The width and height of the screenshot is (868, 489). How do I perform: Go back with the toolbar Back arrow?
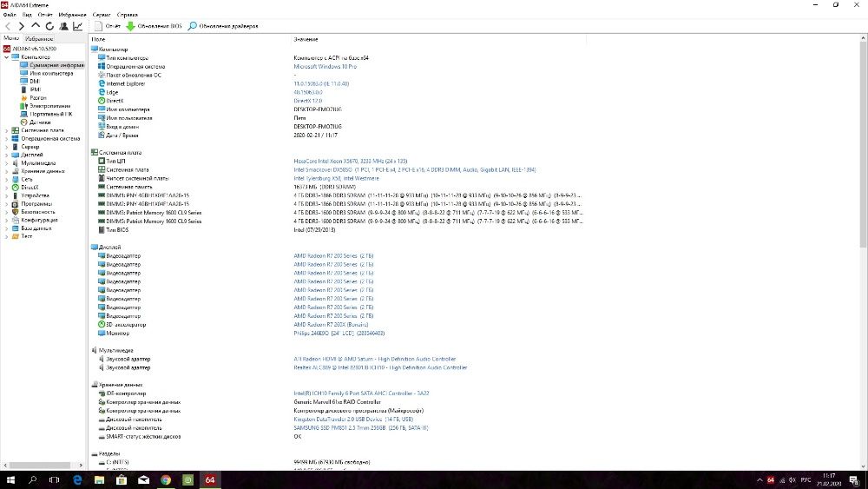click(x=8, y=26)
